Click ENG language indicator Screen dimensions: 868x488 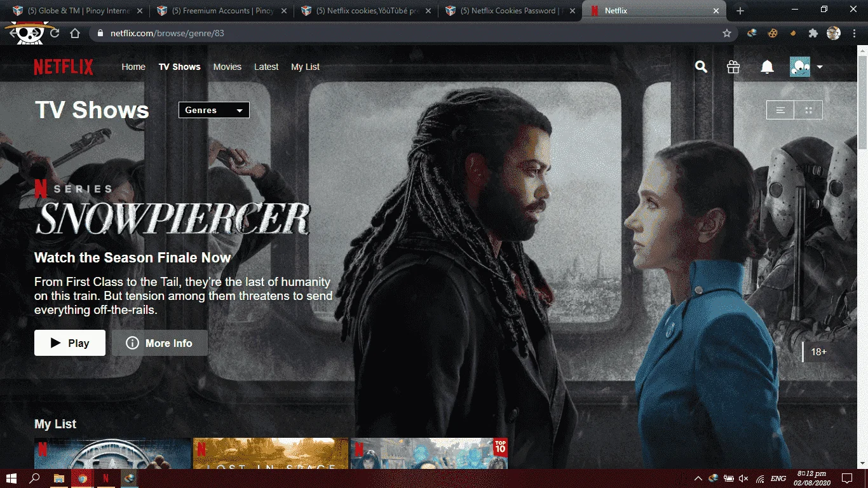(x=778, y=478)
